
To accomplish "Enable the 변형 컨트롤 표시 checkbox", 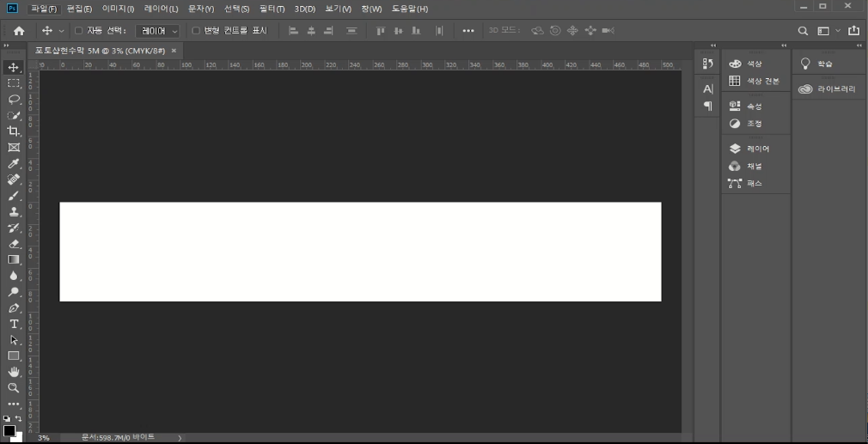I will (x=195, y=31).
